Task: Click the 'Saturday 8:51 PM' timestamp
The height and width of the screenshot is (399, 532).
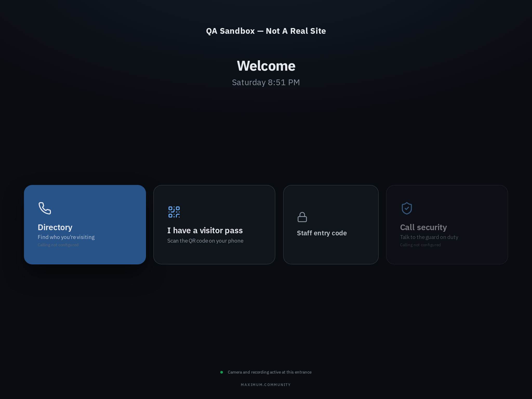Action: pos(266,82)
